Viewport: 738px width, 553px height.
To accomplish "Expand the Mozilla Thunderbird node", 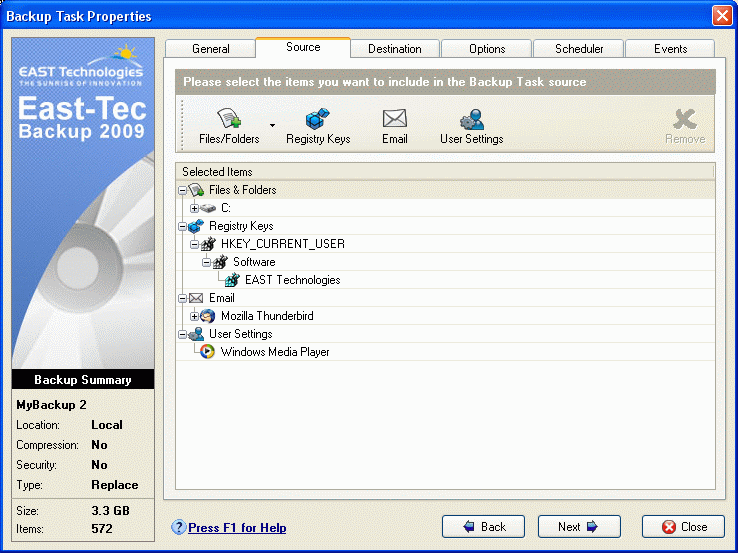I will 194,316.
